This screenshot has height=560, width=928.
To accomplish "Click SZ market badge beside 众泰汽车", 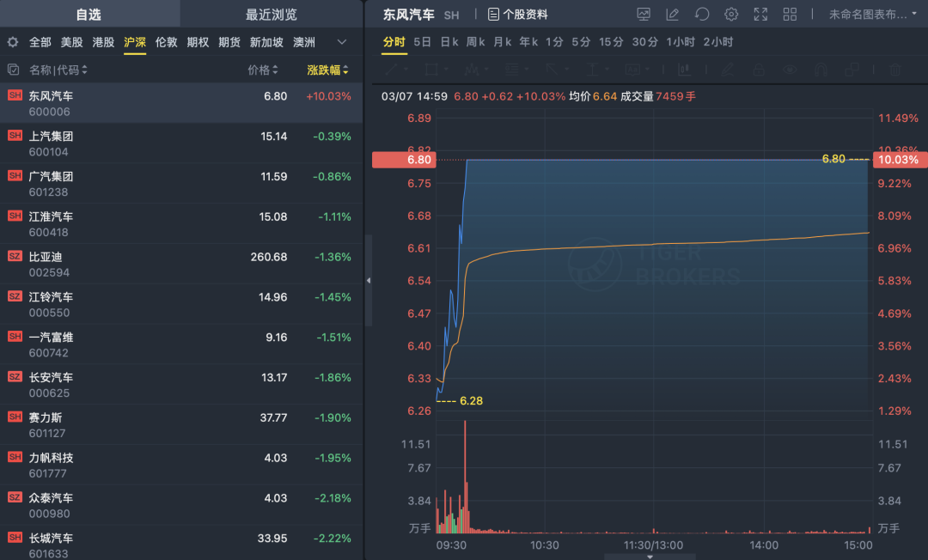I will point(15,497).
